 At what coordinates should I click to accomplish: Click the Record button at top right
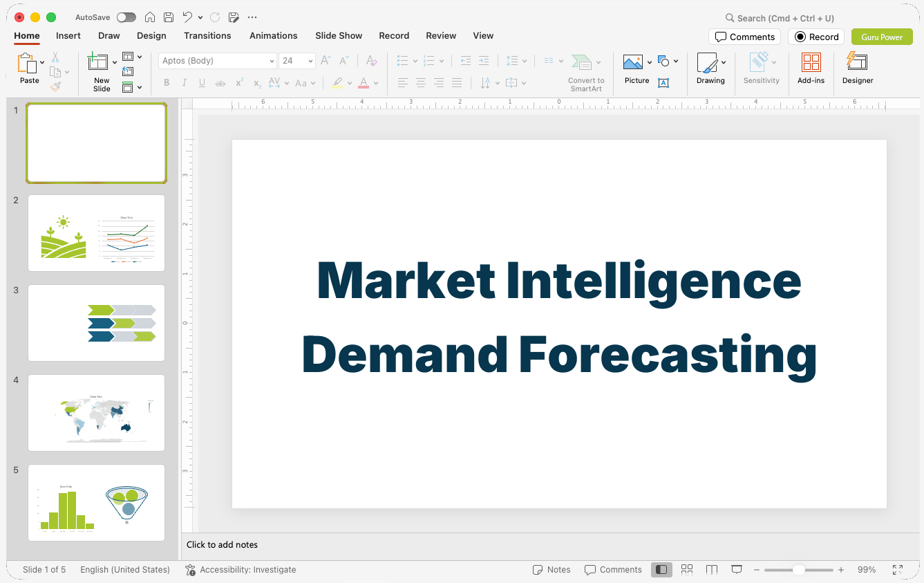tap(816, 37)
